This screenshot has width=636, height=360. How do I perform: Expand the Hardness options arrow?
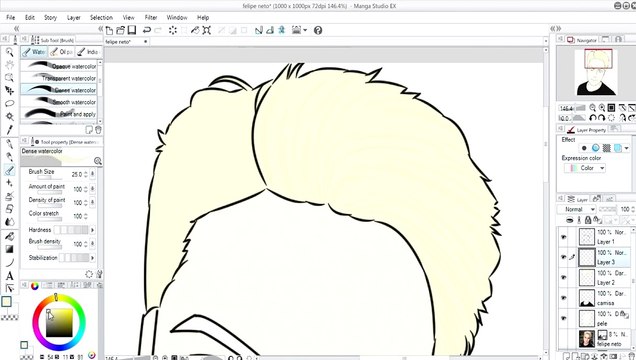coord(92,230)
